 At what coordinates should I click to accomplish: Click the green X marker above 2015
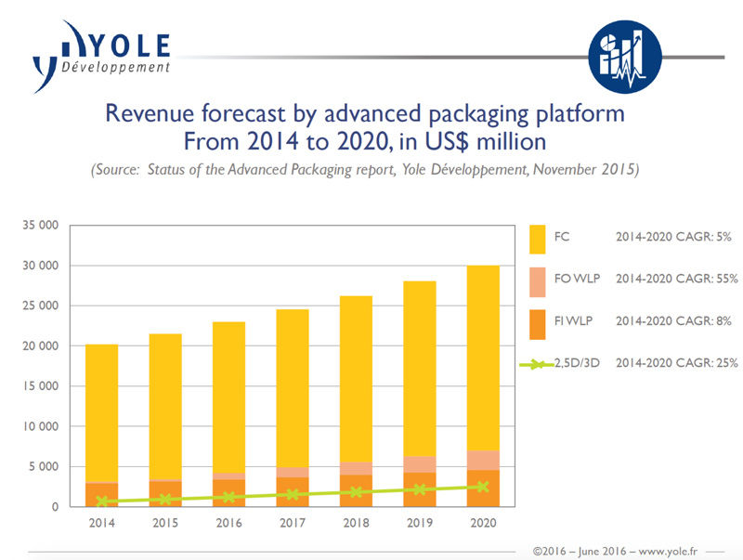(164, 500)
